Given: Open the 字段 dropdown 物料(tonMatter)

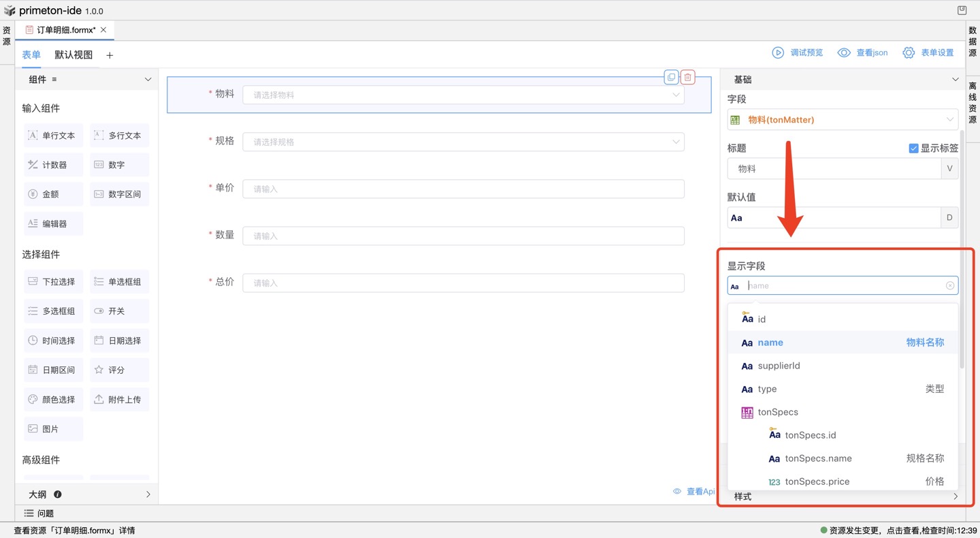Looking at the screenshot, I should pyautogui.click(x=842, y=120).
